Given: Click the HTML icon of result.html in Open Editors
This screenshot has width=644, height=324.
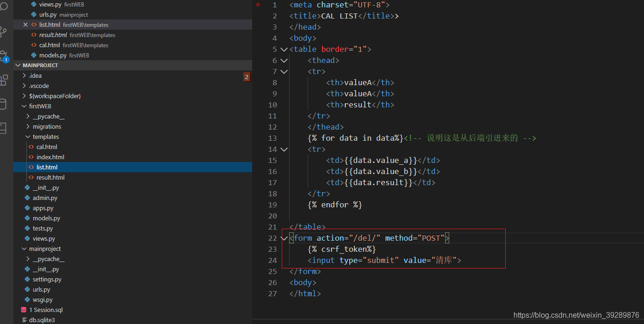Looking at the screenshot, I should point(34,35).
